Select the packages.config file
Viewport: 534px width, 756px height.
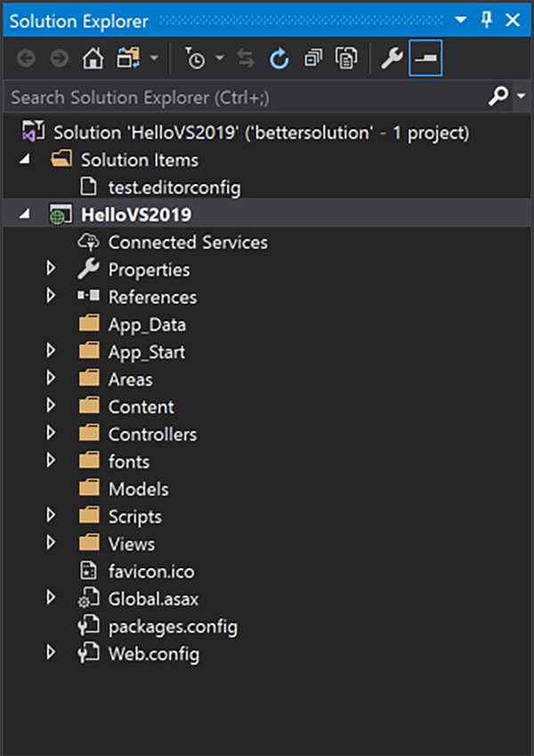coord(173,627)
